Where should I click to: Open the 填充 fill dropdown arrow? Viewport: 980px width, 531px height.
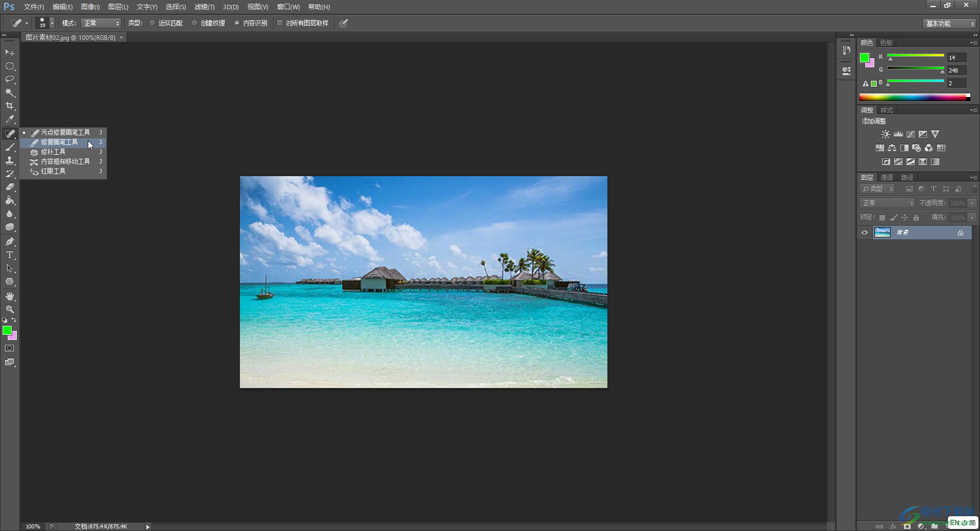(972, 218)
